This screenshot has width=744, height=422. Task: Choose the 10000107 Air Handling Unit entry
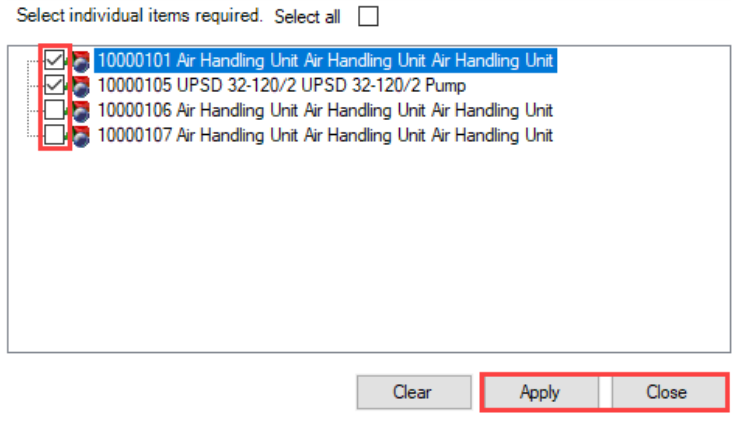click(324, 133)
